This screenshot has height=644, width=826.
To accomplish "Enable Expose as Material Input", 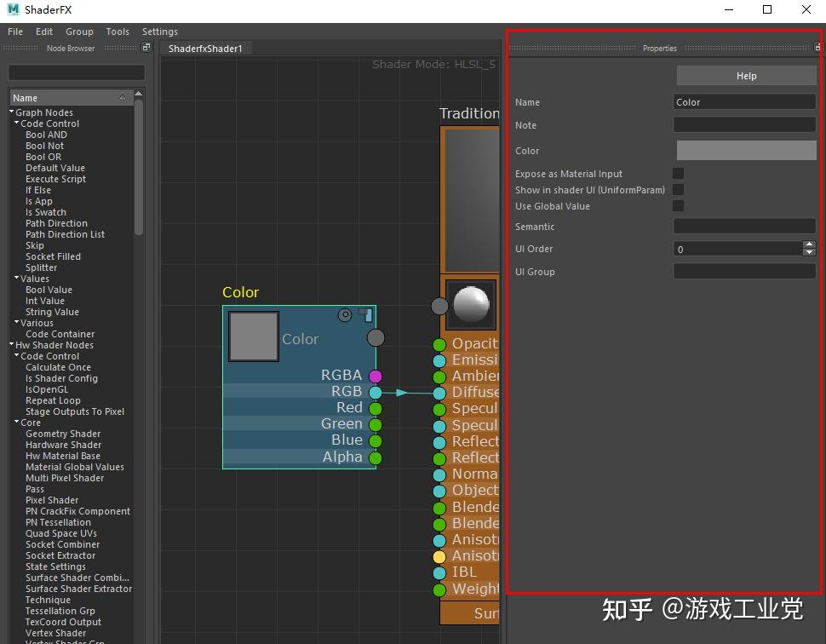I will [678, 173].
